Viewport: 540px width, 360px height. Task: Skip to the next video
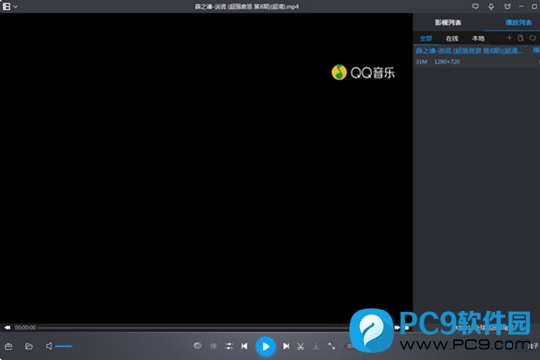[286, 346]
